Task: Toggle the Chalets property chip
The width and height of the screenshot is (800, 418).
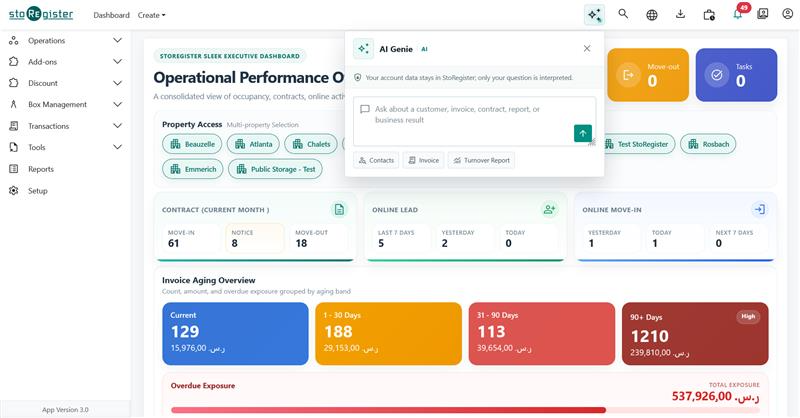Action: click(x=311, y=144)
